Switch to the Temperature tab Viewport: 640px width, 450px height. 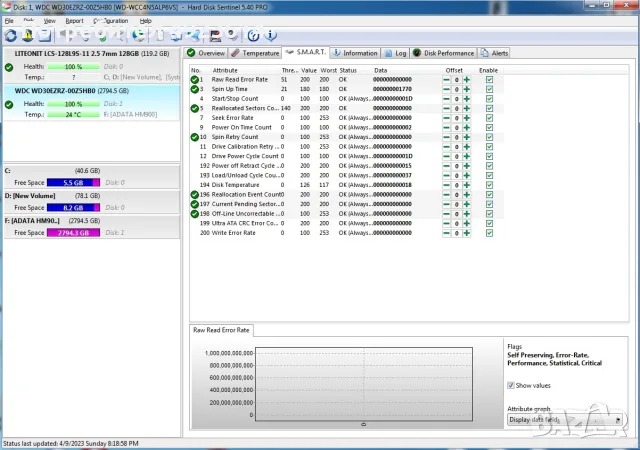[x=255, y=53]
